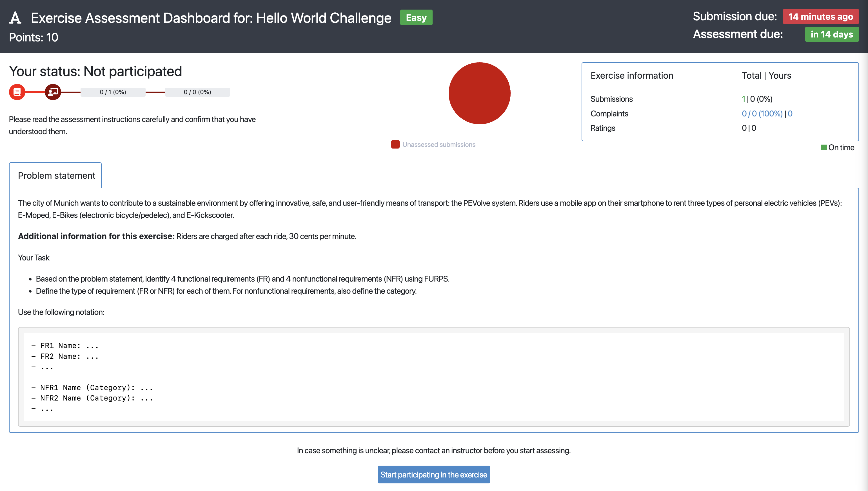Select the reading instructions book icon
Viewport: 868px width, 491px height.
point(17,92)
